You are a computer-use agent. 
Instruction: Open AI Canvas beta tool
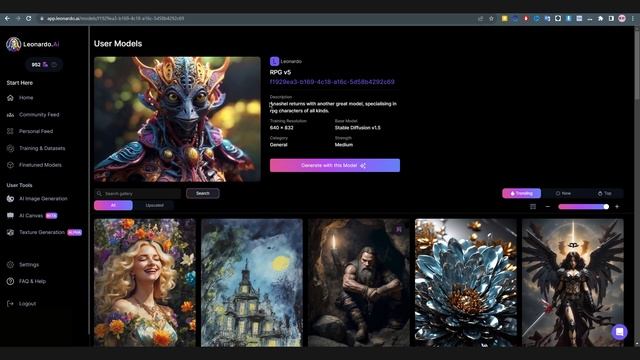31,216
